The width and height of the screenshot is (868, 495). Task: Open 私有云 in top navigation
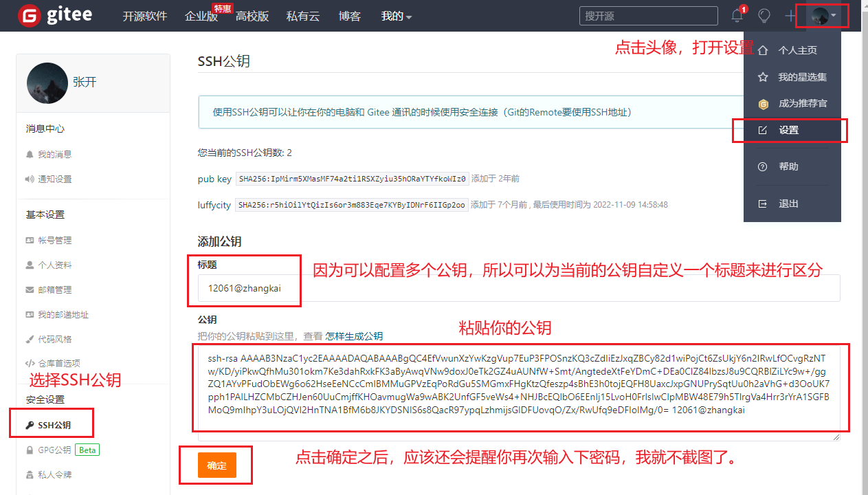[x=303, y=16]
